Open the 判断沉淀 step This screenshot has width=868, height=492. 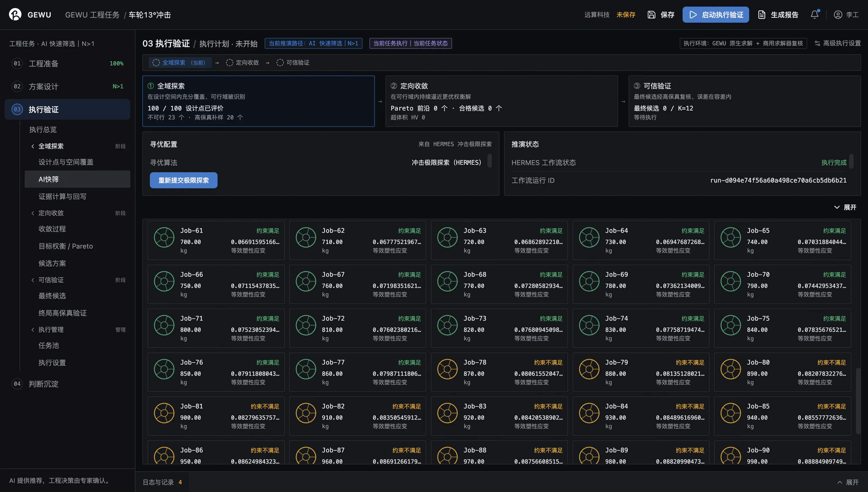pos(67,384)
